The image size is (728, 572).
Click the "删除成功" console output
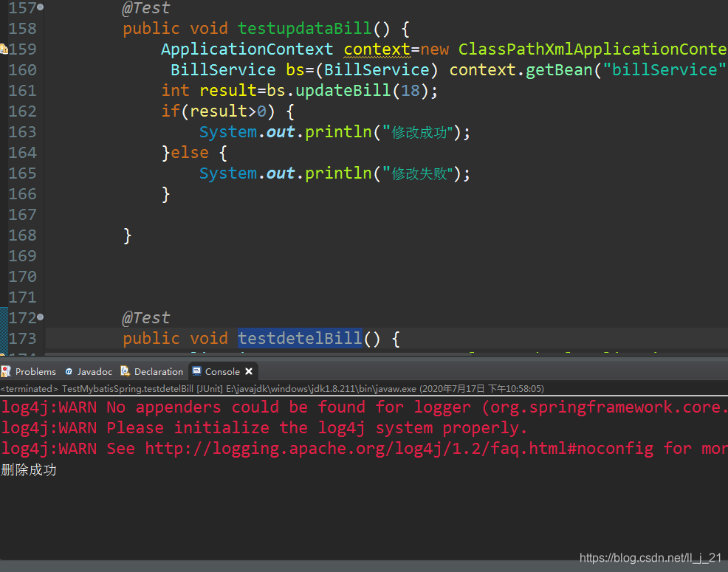click(29, 470)
